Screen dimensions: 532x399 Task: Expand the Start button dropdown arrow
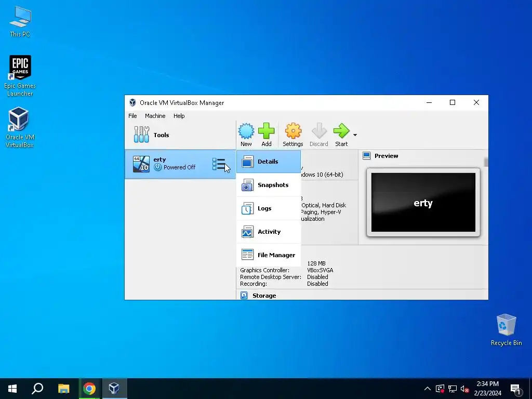[355, 135]
